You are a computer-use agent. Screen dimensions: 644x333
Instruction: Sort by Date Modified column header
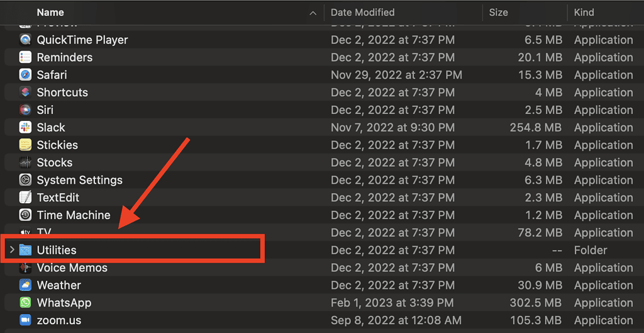pos(363,12)
